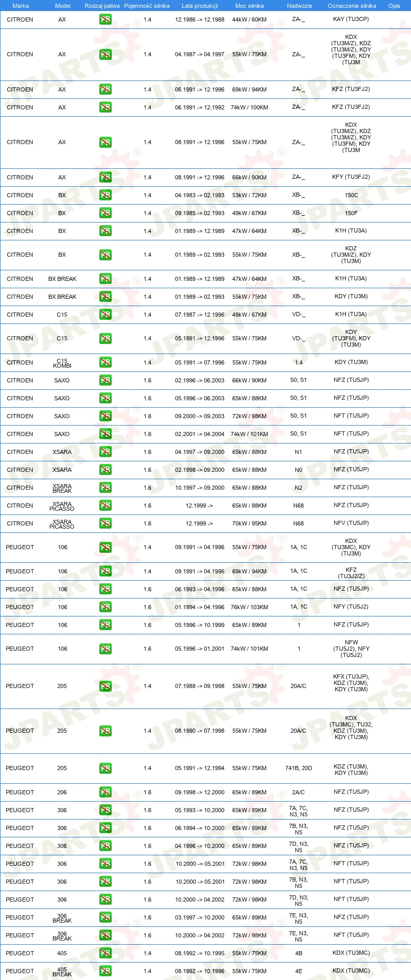Click the Pojemność silnika column header
411x980 pixels.
(147, 6)
